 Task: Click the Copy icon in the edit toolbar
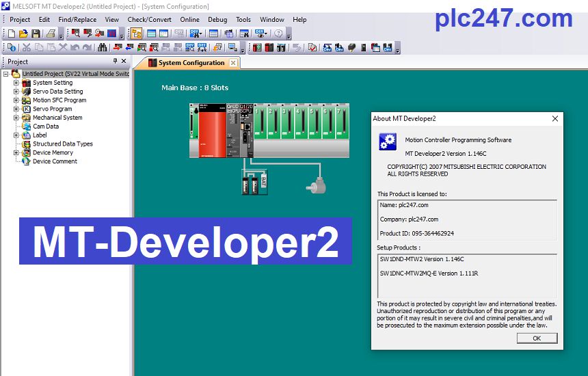[x=38, y=48]
